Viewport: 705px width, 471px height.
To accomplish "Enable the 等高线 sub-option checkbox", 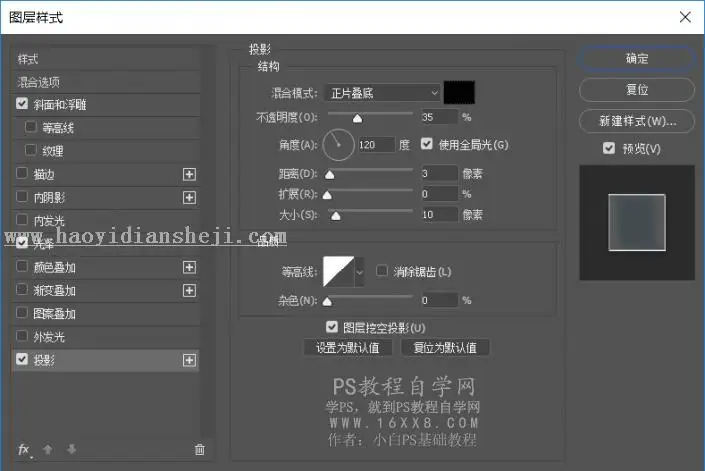I will pyautogui.click(x=31, y=127).
